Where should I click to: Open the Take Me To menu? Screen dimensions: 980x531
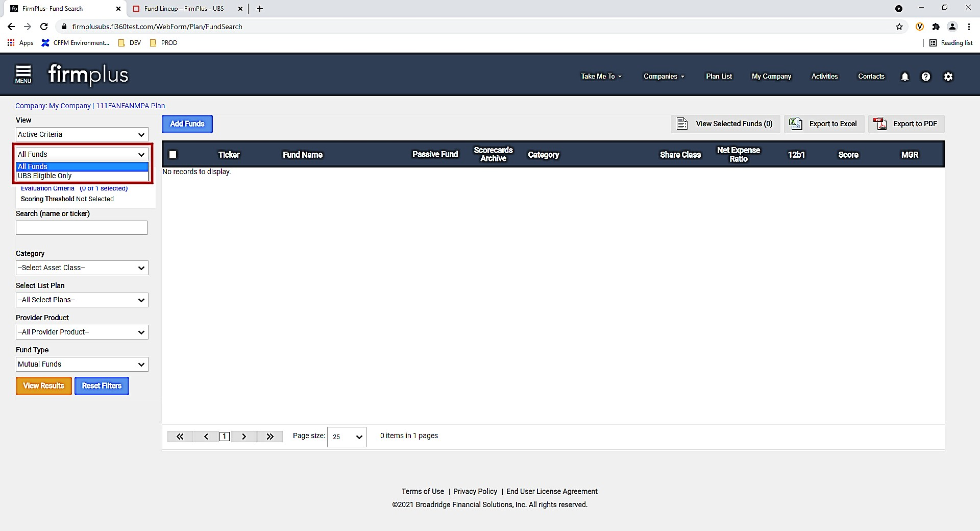[x=601, y=76]
